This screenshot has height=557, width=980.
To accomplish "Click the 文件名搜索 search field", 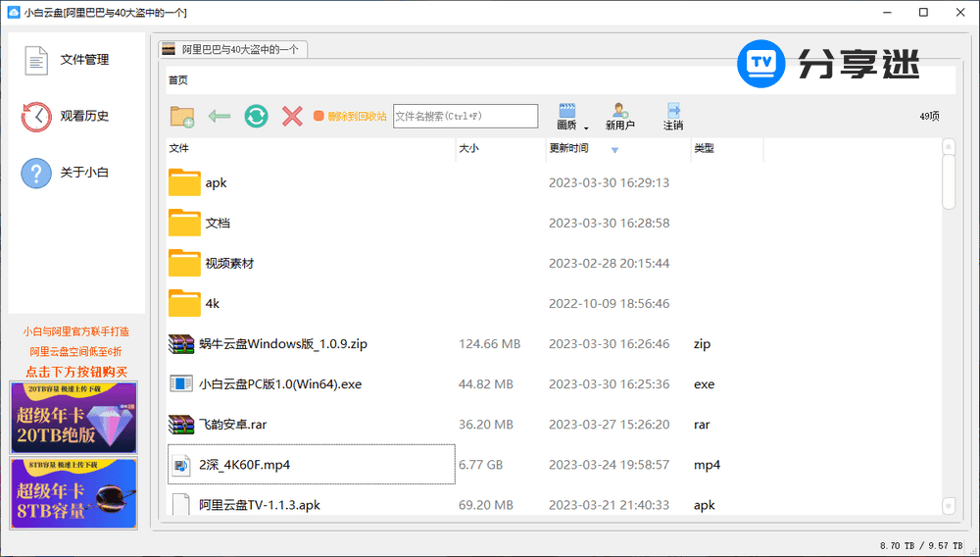I will 465,117.
